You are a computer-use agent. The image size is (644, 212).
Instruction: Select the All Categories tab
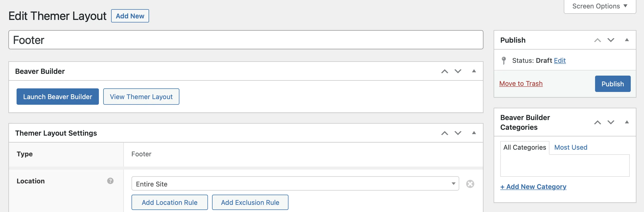pos(524,147)
